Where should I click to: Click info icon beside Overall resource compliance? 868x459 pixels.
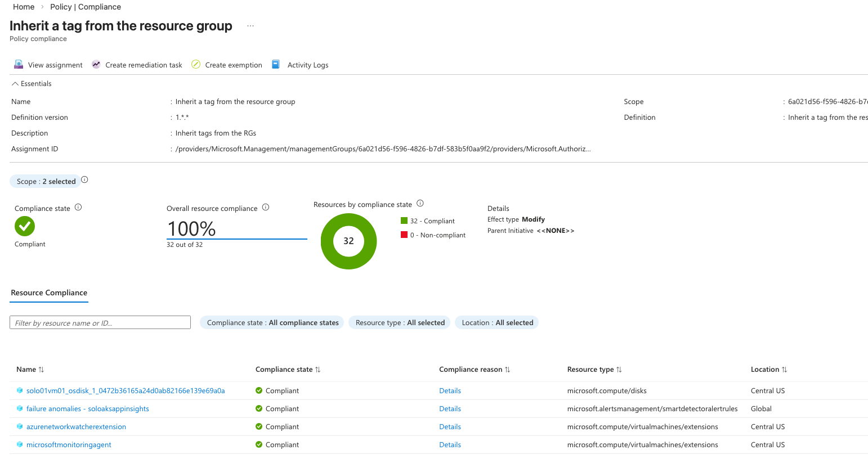[266, 208]
